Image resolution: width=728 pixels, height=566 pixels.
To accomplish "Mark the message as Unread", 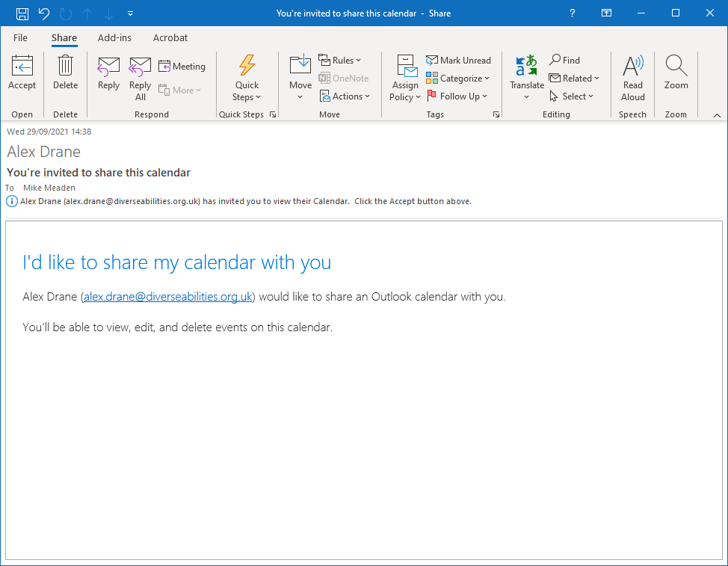I will click(x=458, y=61).
